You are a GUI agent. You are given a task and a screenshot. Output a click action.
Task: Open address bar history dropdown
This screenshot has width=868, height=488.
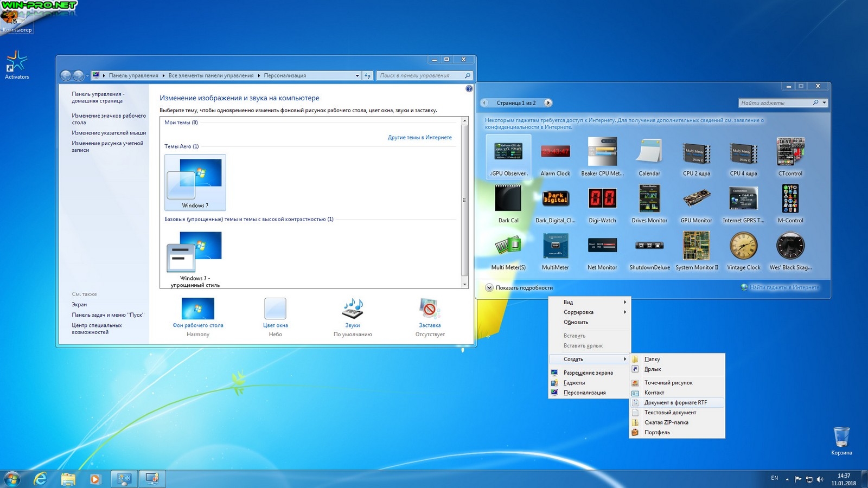coord(357,75)
